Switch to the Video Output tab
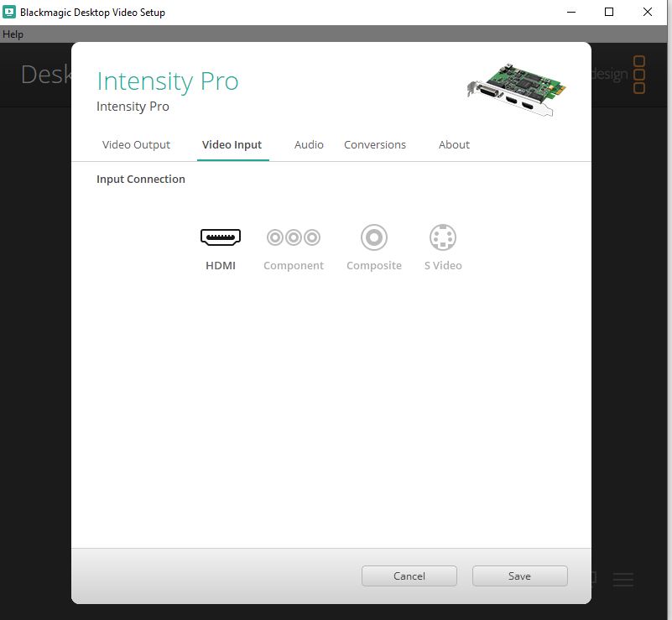672x620 pixels. pyautogui.click(x=136, y=145)
